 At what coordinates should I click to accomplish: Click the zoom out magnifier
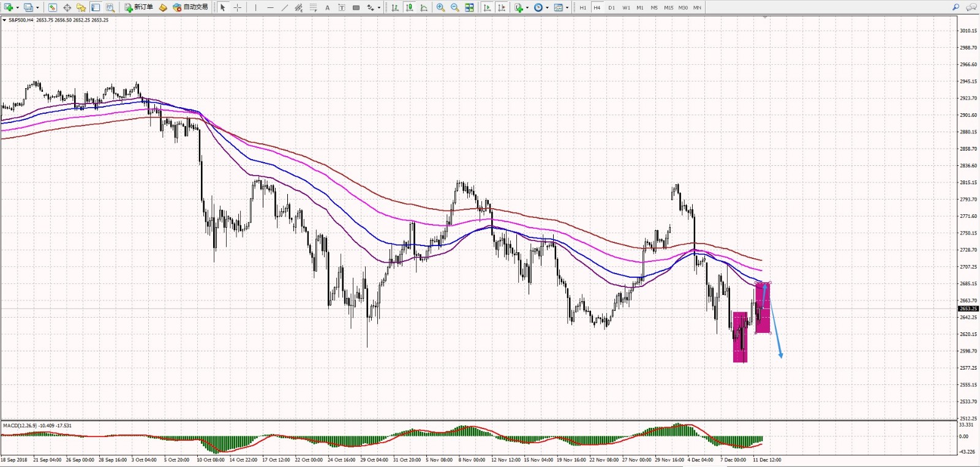455,7
